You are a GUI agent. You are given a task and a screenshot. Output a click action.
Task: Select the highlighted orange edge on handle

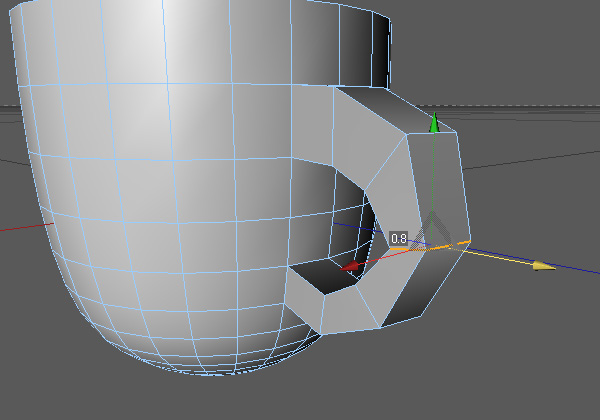(x=430, y=246)
